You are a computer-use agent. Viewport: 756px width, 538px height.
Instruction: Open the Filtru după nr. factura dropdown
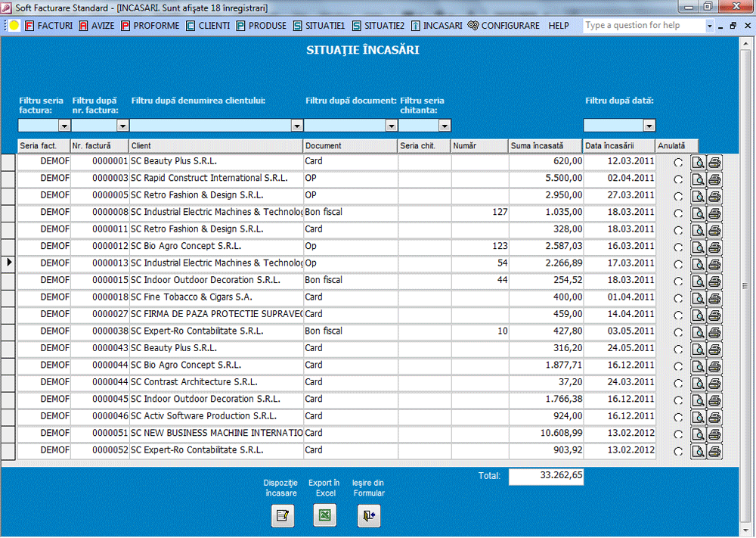[x=123, y=126]
